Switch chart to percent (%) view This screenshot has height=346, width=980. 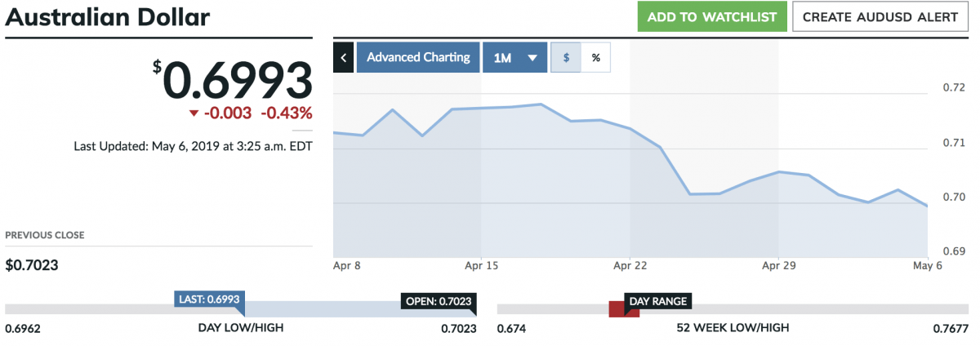click(595, 58)
